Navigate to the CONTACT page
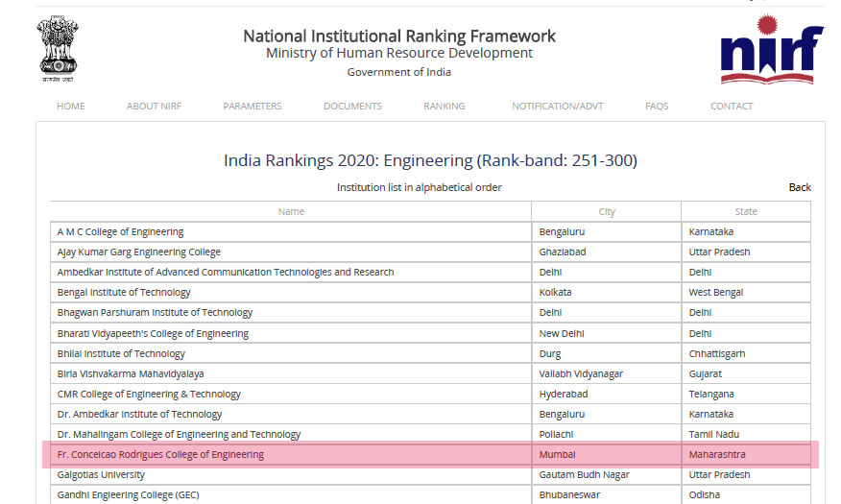 (x=732, y=107)
